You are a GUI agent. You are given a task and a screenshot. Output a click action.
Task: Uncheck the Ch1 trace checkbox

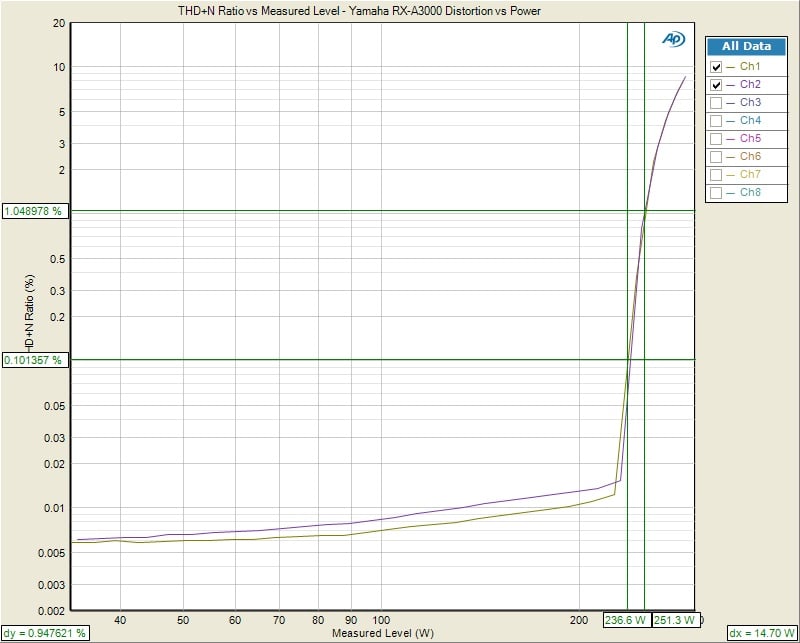pos(716,67)
